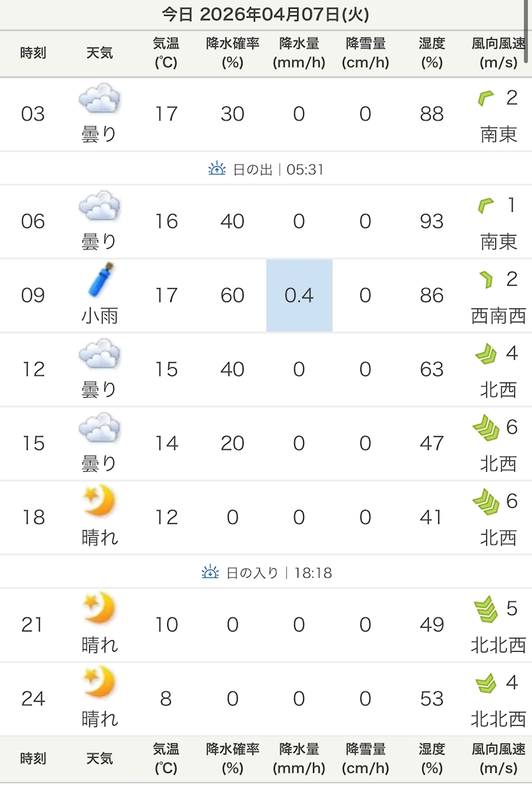Click the 小雨 weather label at 09
This screenshot has height=805, width=532.
(x=100, y=315)
